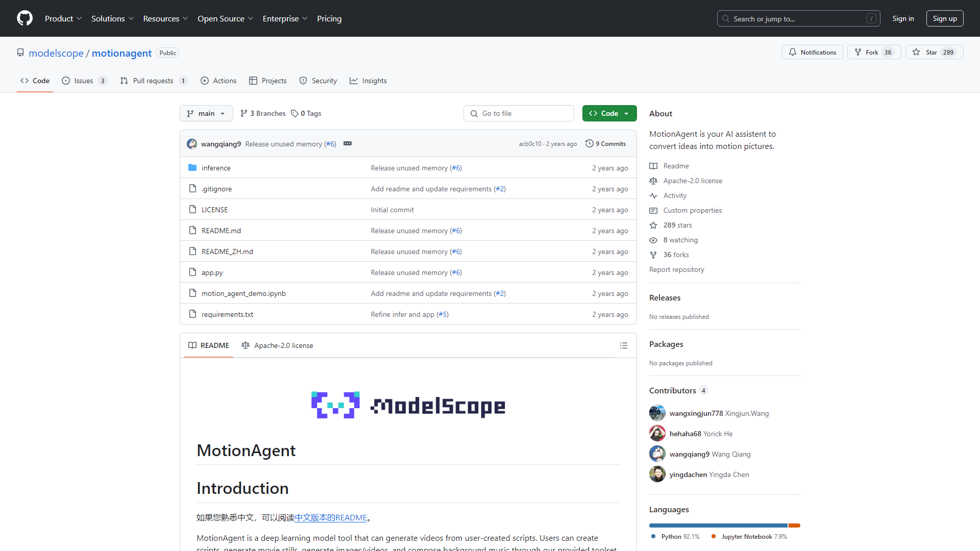Viewport: 980px width, 551px height.
Task: Expand the Resources menu
Action: [166, 18]
